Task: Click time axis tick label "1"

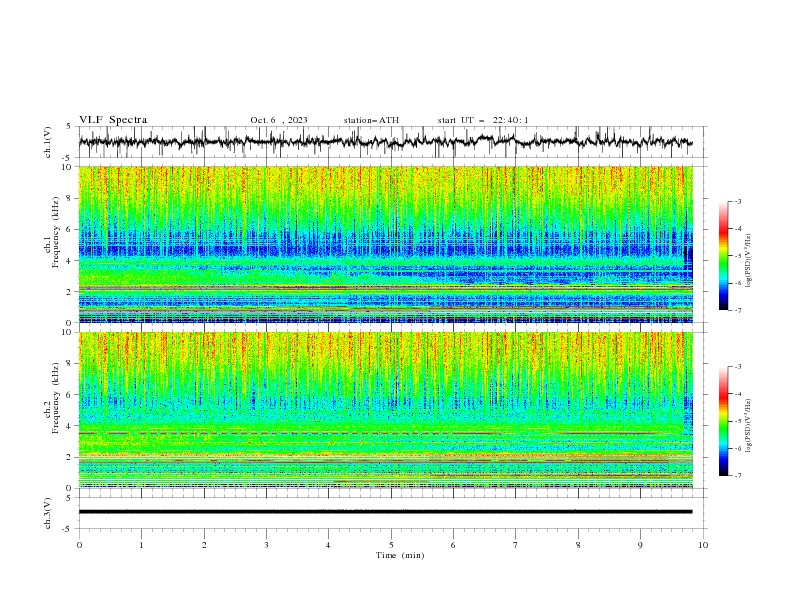Action: (141, 545)
